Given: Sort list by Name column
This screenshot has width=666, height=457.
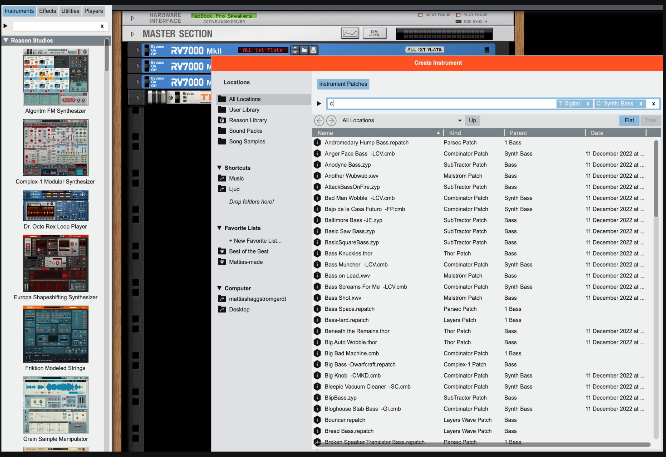Looking at the screenshot, I should pos(378,133).
